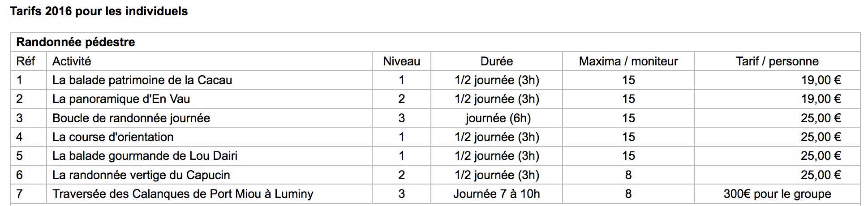The image size is (868, 206).
Task: Click the 'Tarif / personne' column header
Action: pyautogui.click(x=777, y=61)
